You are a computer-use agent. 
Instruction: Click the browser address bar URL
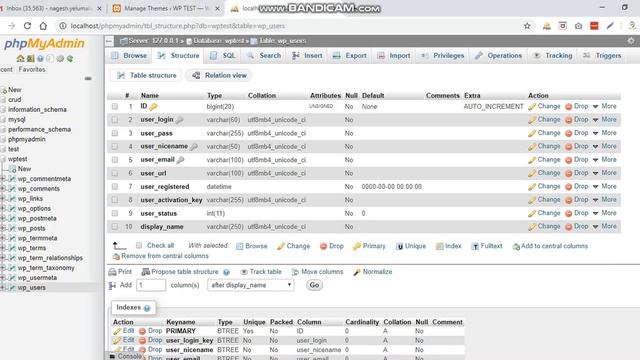pyautogui.click(x=178, y=26)
